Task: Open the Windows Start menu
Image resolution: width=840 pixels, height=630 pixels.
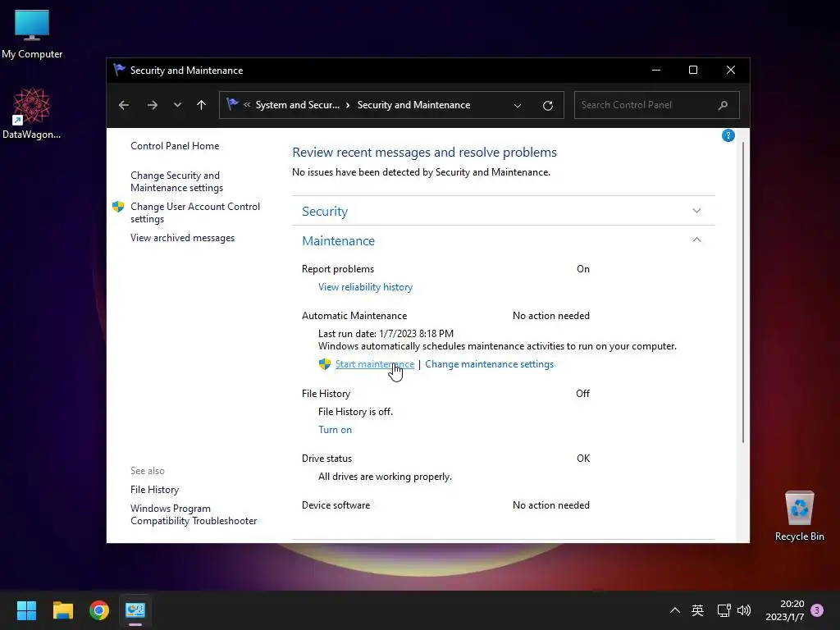Action: click(x=26, y=610)
